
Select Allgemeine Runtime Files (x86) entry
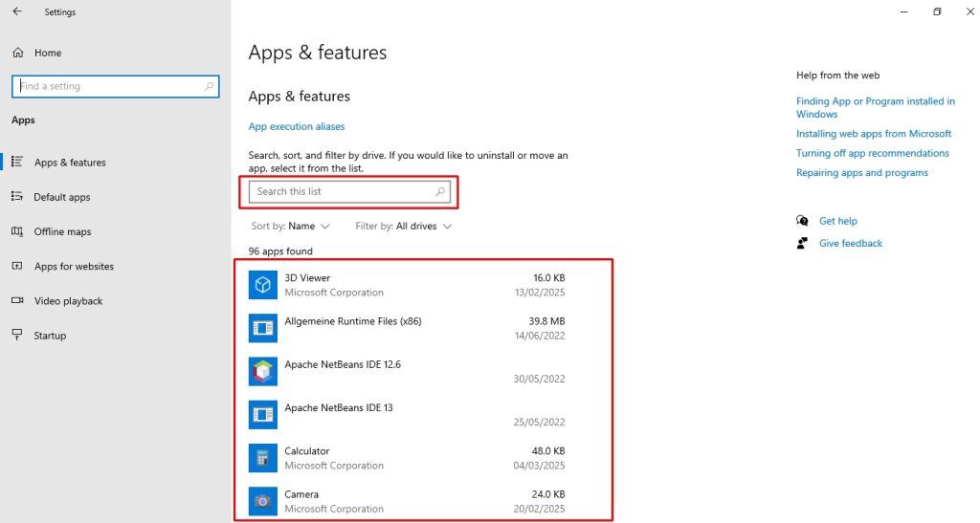[x=352, y=321]
